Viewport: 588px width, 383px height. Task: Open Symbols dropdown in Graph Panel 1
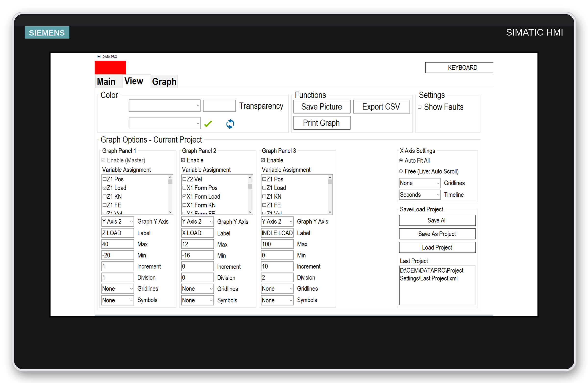pos(118,300)
